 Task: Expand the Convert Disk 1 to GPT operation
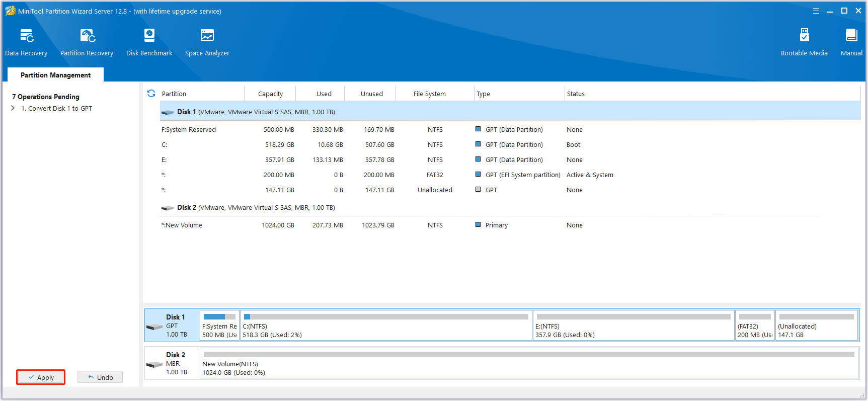coord(13,108)
